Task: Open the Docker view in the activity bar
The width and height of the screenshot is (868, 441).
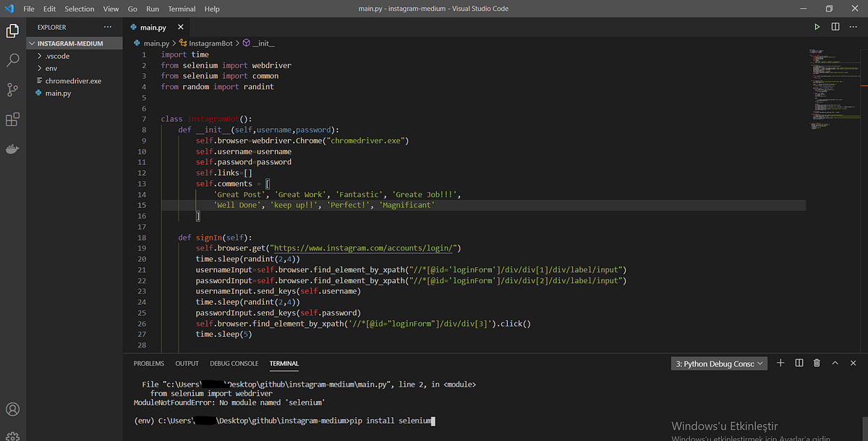Action: tap(12, 148)
